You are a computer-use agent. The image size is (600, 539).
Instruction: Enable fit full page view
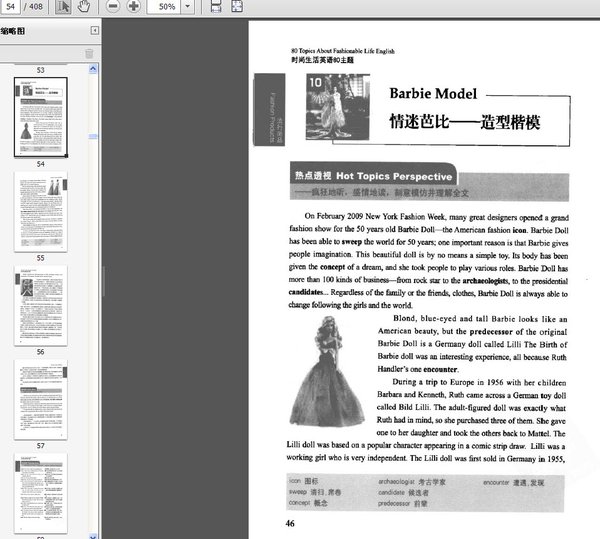pyautogui.click(x=237, y=7)
